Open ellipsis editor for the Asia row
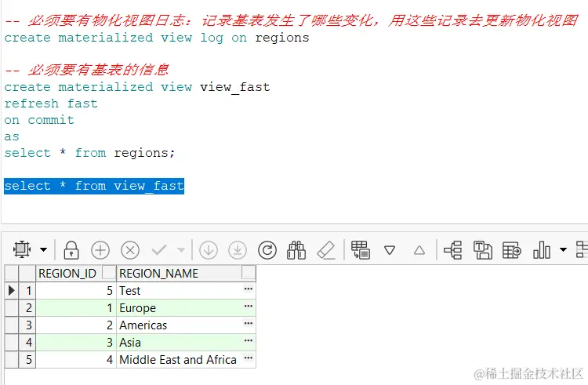The height and width of the screenshot is (385, 588). pyautogui.click(x=249, y=340)
